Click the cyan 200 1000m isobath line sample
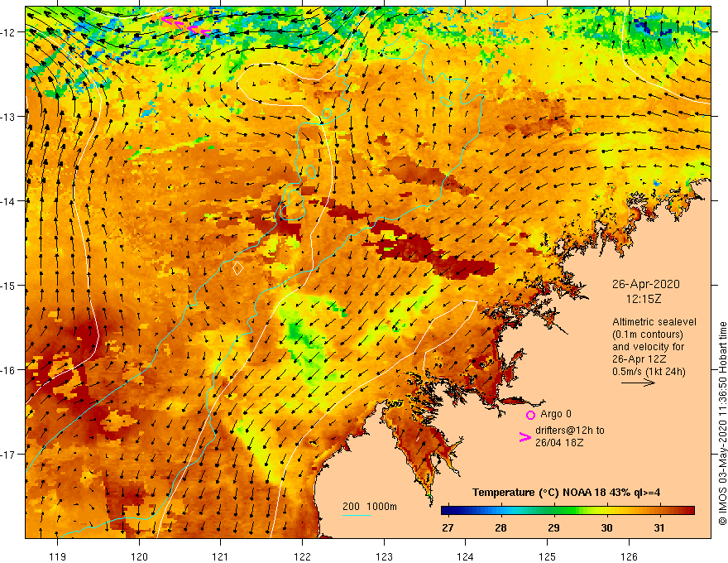The width and height of the screenshot is (728, 563). [356, 515]
